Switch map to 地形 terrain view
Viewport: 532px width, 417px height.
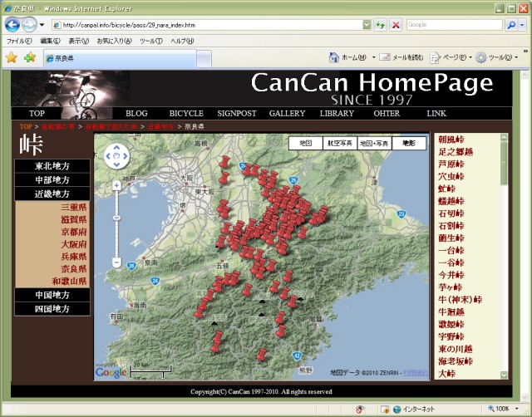tap(409, 143)
